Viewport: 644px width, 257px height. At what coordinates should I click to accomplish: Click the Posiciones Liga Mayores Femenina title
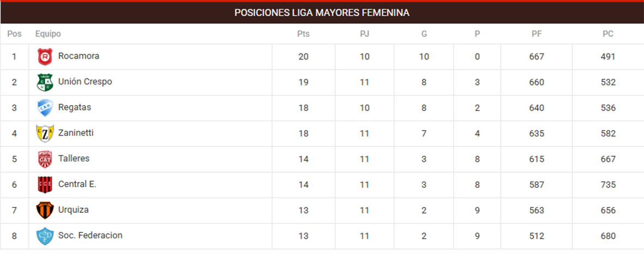click(x=322, y=13)
